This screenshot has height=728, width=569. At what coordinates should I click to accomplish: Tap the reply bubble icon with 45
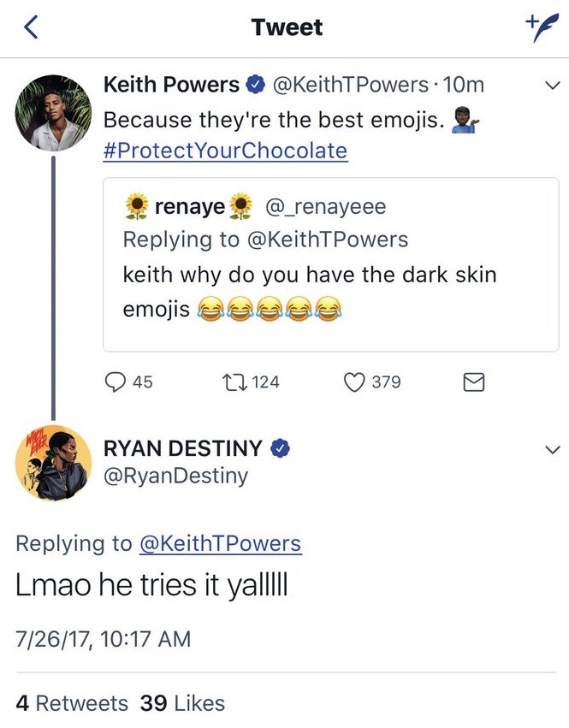(x=115, y=382)
